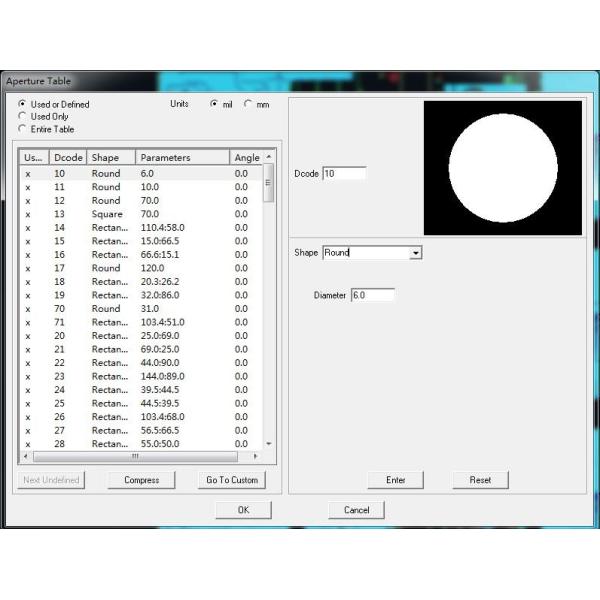Switch units to mm
The image size is (600, 600).
coord(247,104)
